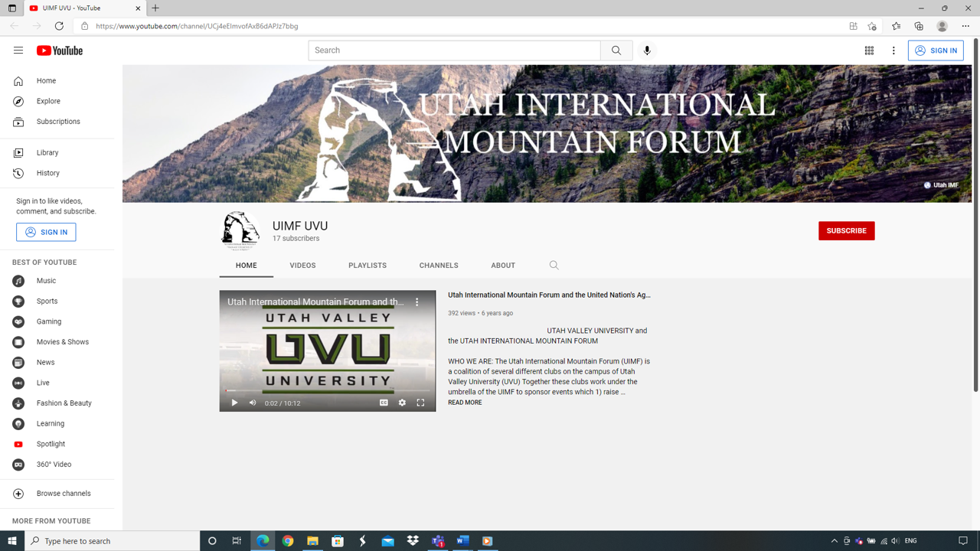This screenshot has width=980, height=551.
Task: Open the browser profile icon
Action: coord(942,26)
